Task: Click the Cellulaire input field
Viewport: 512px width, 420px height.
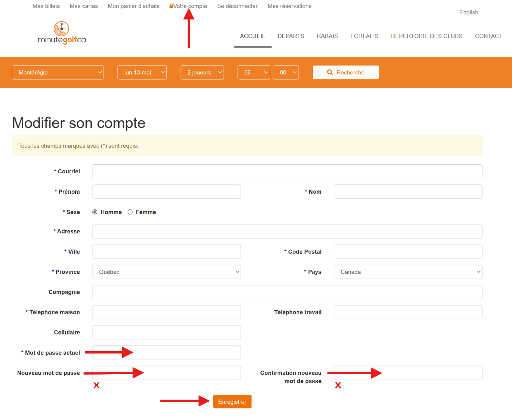Action: click(x=167, y=332)
